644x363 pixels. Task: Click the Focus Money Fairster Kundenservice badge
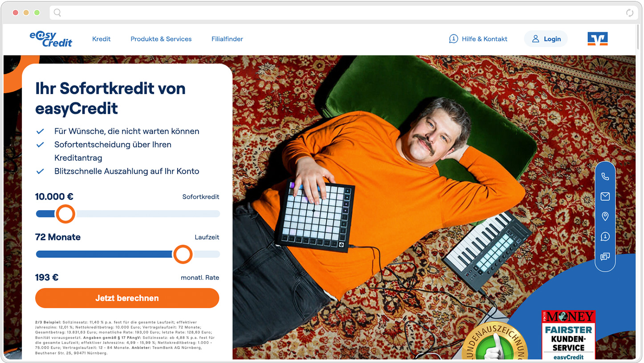click(x=568, y=335)
